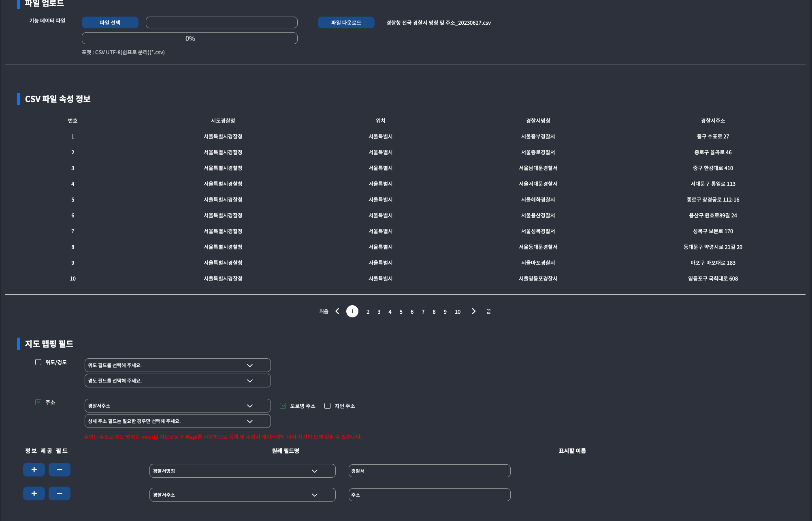Check the 지번 주소 option
Viewport: 812px width, 521px height.
click(327, 406)
